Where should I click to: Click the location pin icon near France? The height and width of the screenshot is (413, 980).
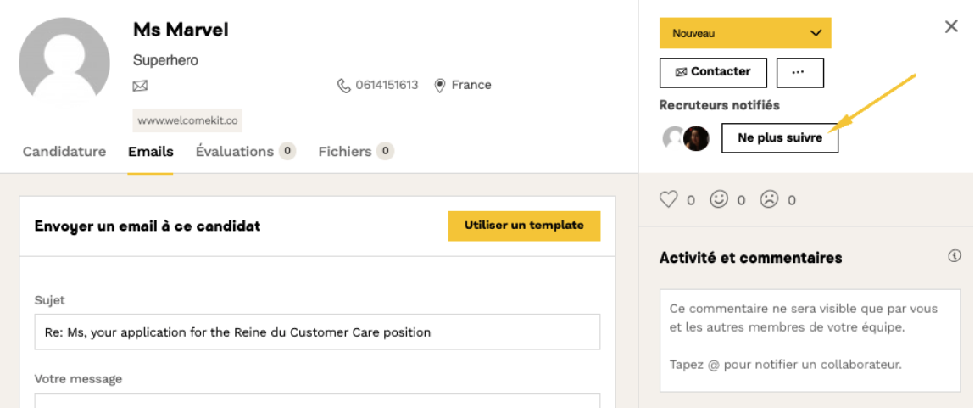(x=440, y=86)
